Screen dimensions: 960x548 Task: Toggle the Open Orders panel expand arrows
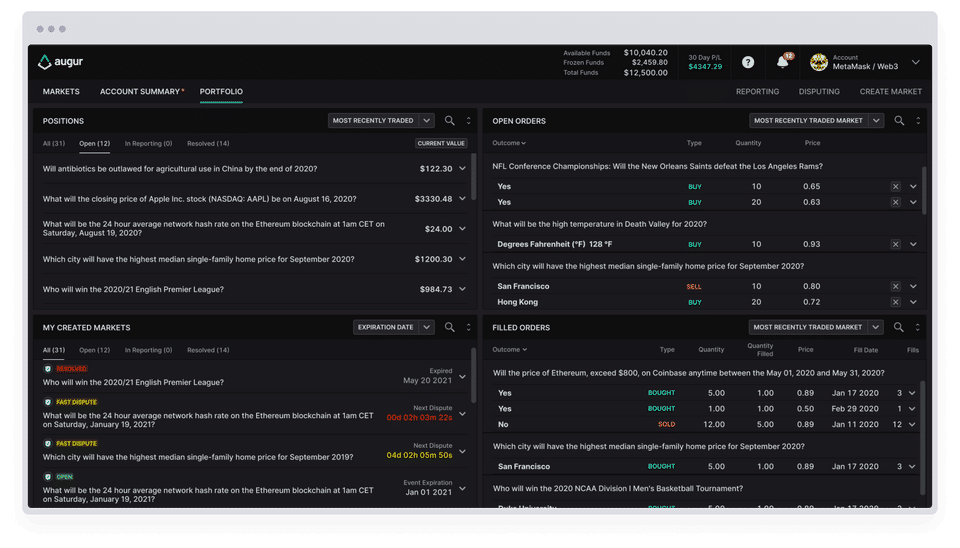[918, 121]
